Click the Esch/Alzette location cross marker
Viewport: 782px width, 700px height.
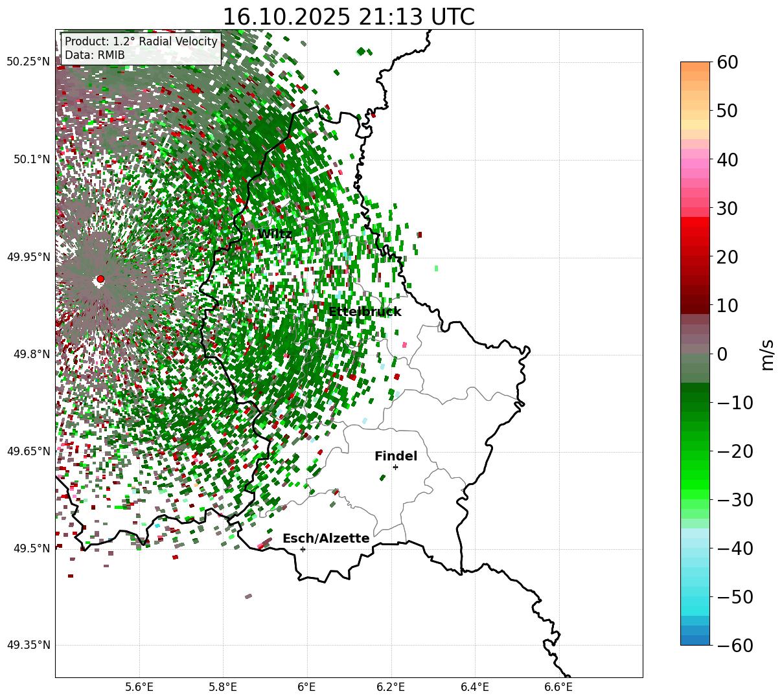coord(303,549)
